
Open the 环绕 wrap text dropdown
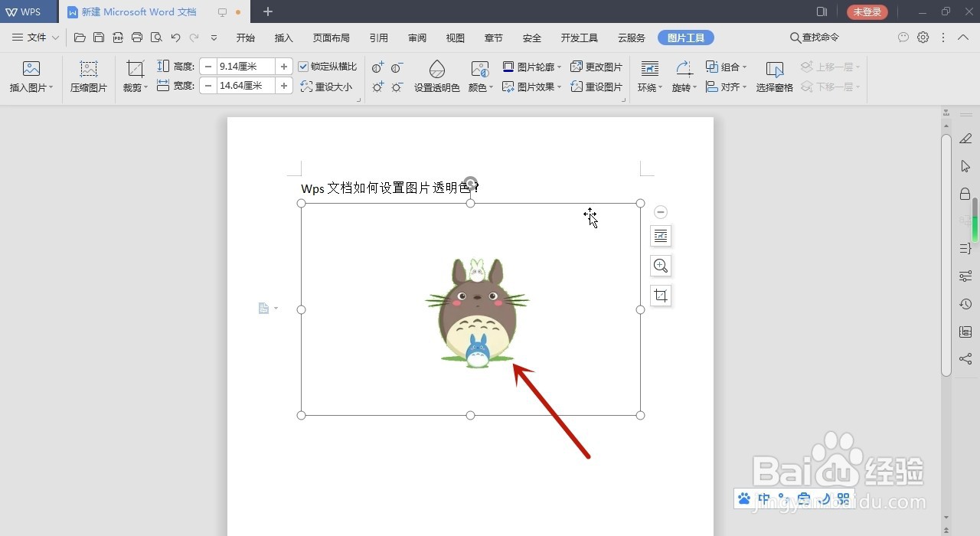(650, 87)
